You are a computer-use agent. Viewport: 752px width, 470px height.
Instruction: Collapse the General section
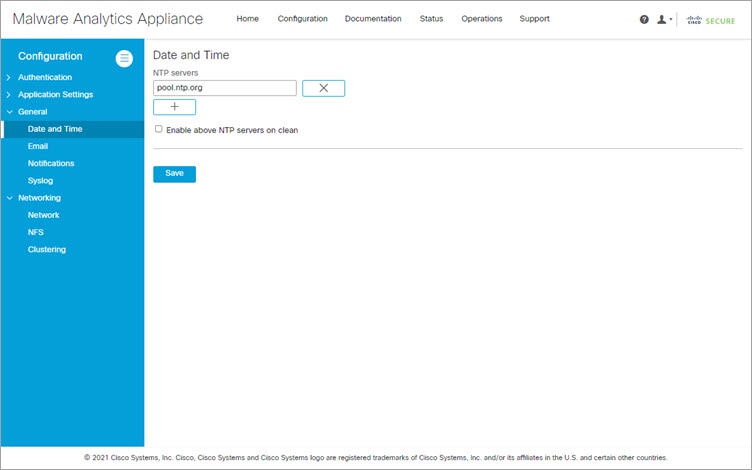click(9, 112)
